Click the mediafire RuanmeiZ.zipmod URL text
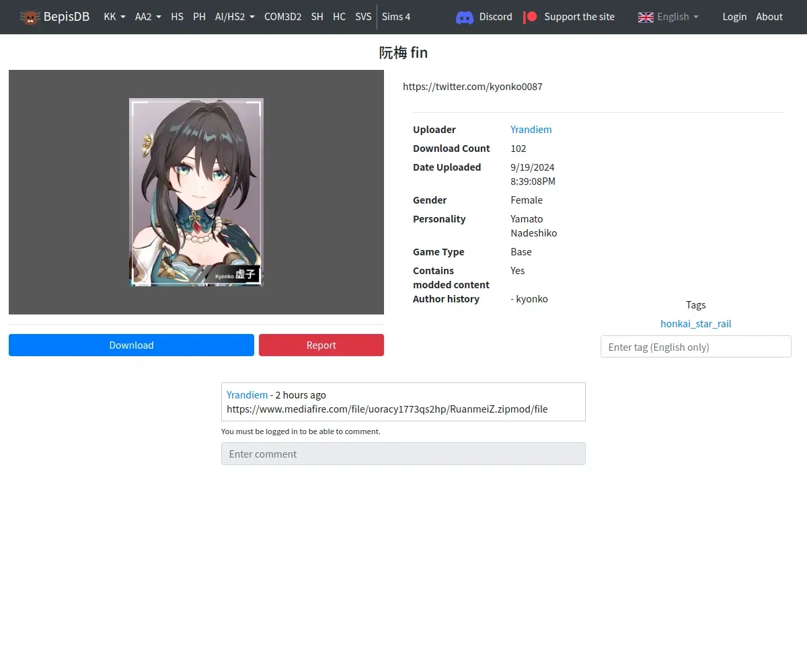Image resolution: width=807 pixels, height=672 pixels. pyautogui.click(x=387, y=409)
